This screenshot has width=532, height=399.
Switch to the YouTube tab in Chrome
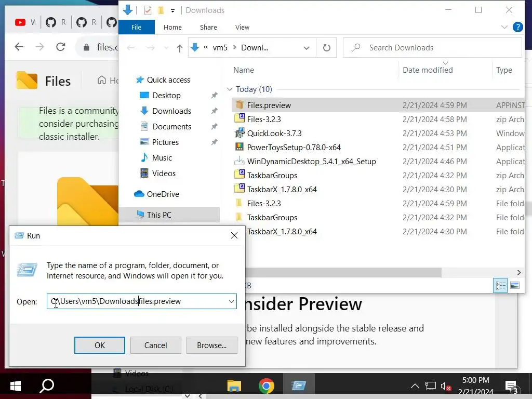tap(25, 22)
